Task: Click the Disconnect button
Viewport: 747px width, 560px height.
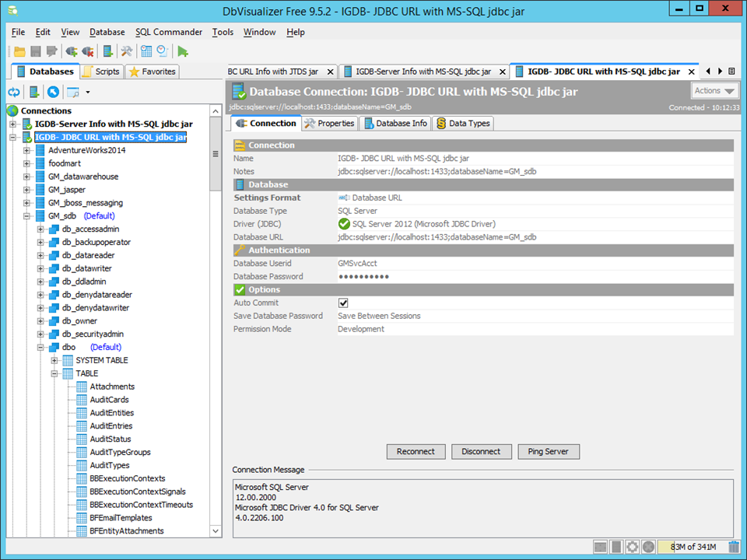Action: coord(481,451)
